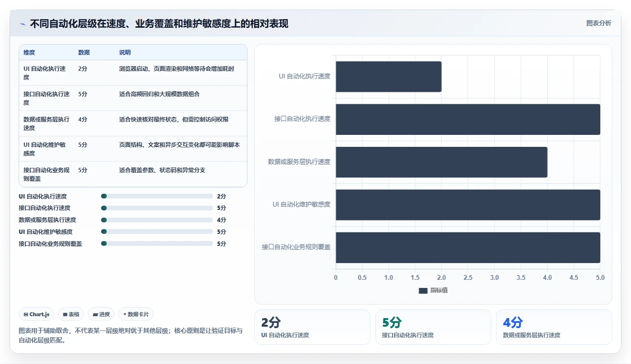The height and width of the screenshot is (364, 631).
Task: Click table cell 适合高频回归和大规模数据组合
Action: click(159, 94)
